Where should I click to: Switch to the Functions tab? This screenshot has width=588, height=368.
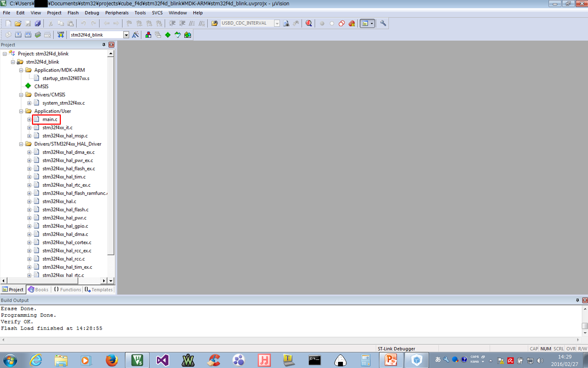[x=67, y=289]
